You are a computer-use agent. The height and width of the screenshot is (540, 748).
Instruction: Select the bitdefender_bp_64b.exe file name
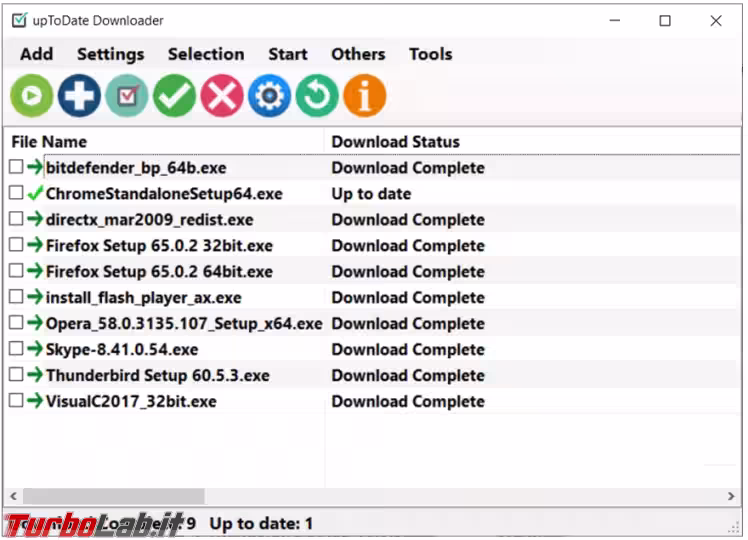tap(136, 168)
